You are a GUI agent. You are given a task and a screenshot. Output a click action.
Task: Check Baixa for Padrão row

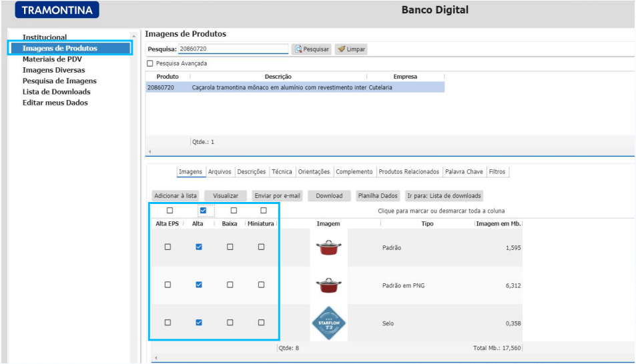(230, 247)
